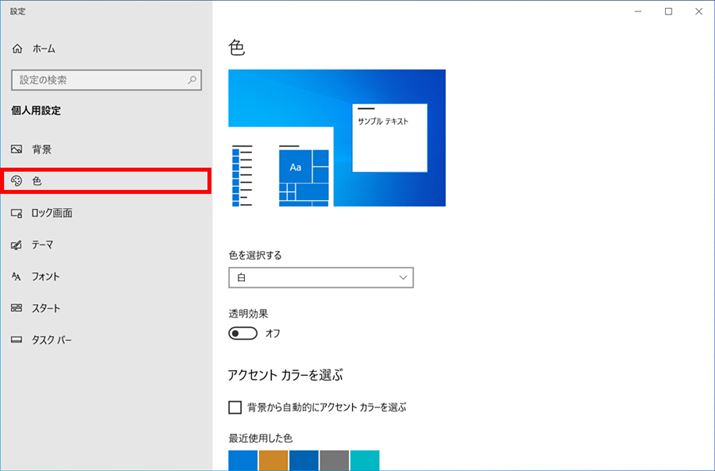
Task: Pick the orange-brown recent color swatch
Action: (x=273, y=461)
